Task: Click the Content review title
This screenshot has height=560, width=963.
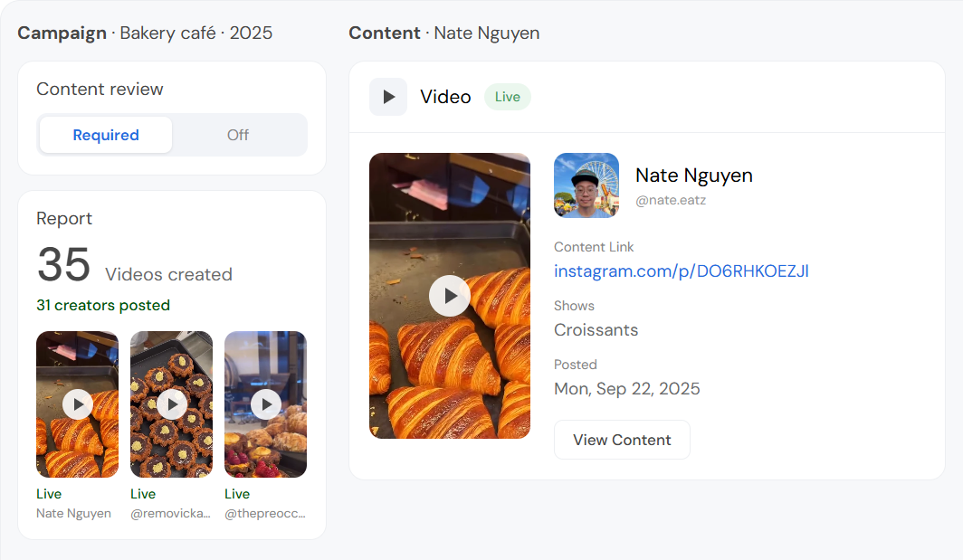Action: click(x=100, y=90)
